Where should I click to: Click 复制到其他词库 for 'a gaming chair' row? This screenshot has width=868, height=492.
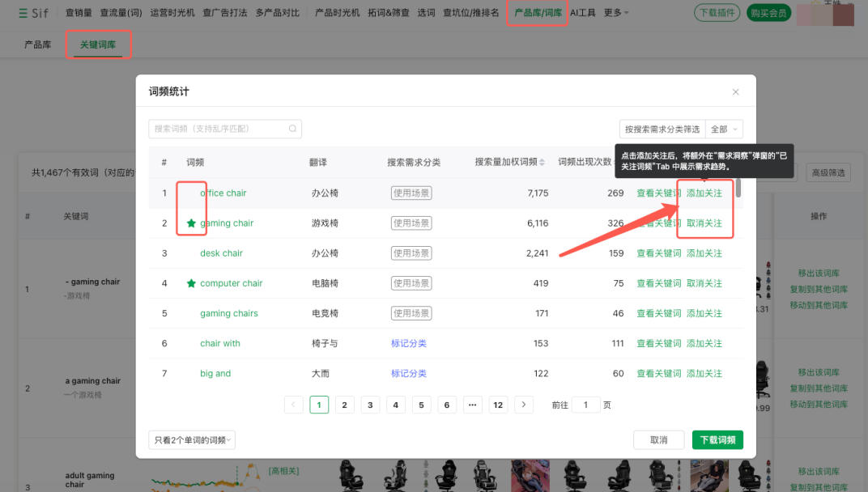[x=819, y=388]
